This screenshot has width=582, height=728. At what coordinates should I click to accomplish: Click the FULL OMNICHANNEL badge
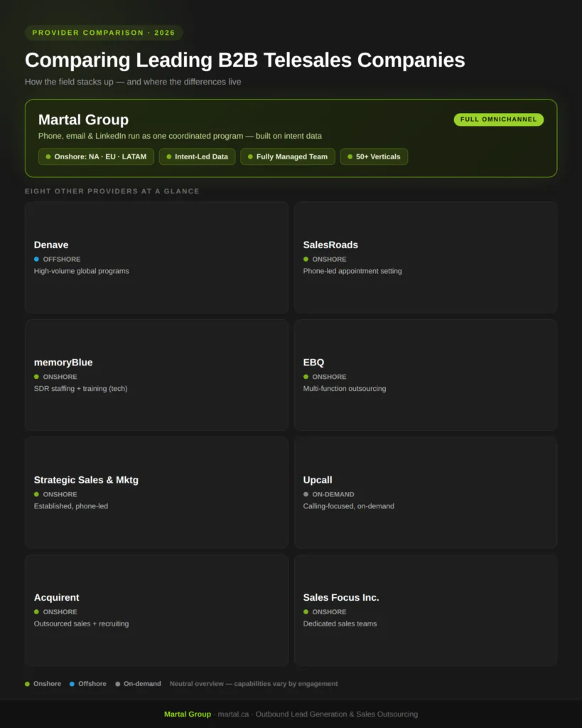pyautogui.click(x=498, y=119)
